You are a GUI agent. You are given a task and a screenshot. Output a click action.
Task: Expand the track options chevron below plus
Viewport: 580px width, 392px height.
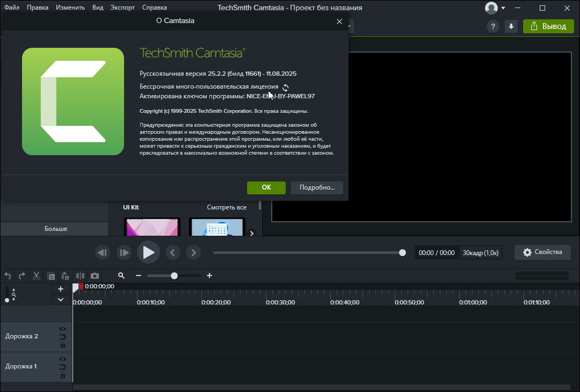(61, 300)
